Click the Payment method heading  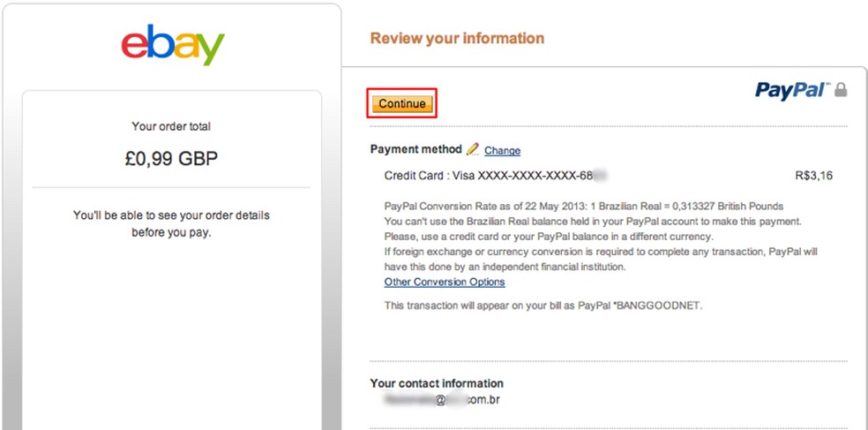tap(415, 149)
